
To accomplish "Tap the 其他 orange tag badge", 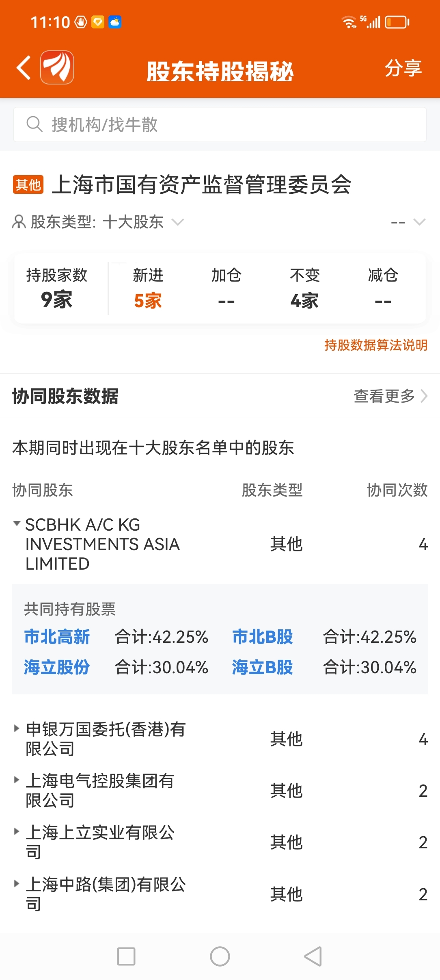I will (28, 185).
